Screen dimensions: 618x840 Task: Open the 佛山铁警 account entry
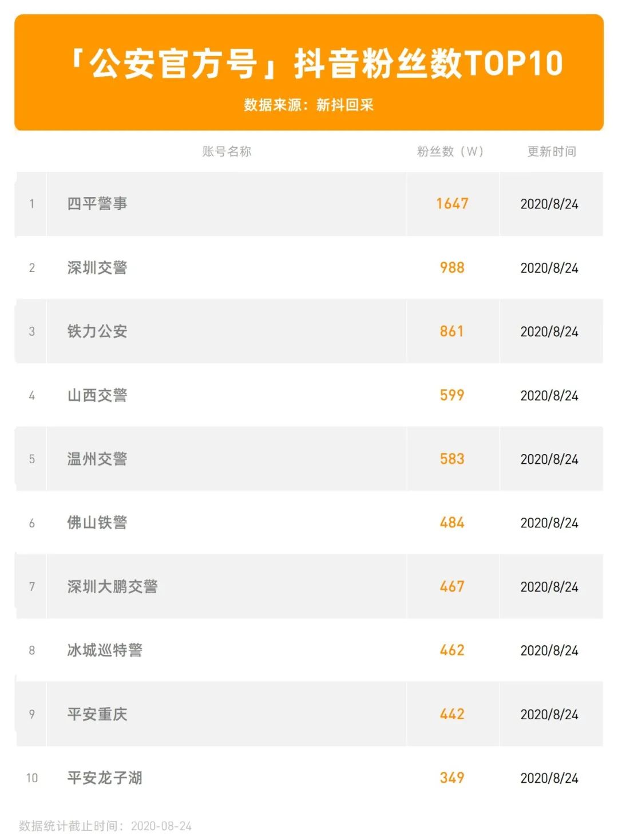click(x=97, y=523)
